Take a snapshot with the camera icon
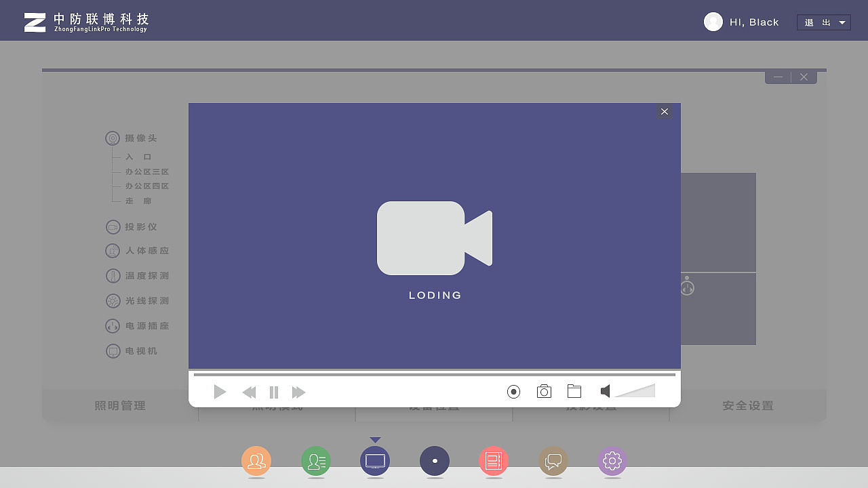The image size is (868, 488). click(544, 391)
